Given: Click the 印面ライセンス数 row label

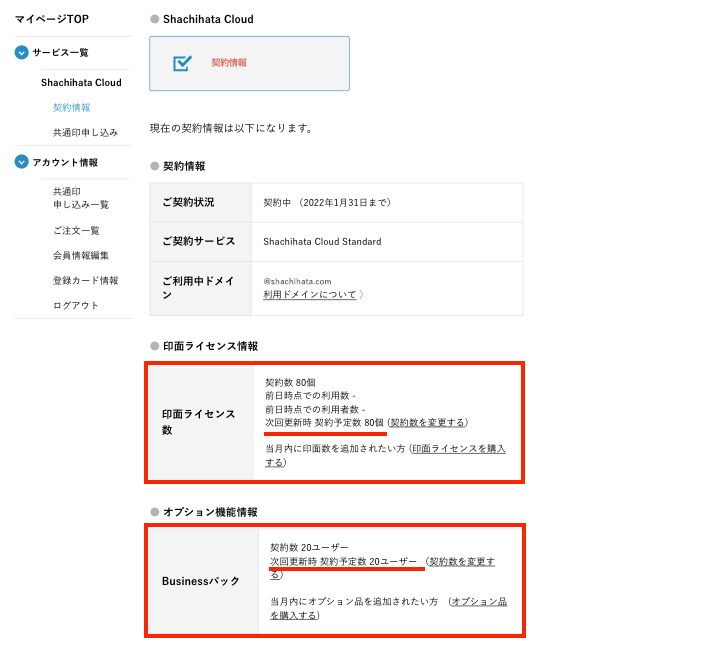Looking at the screenshot, I should click(x=198, y=422).
